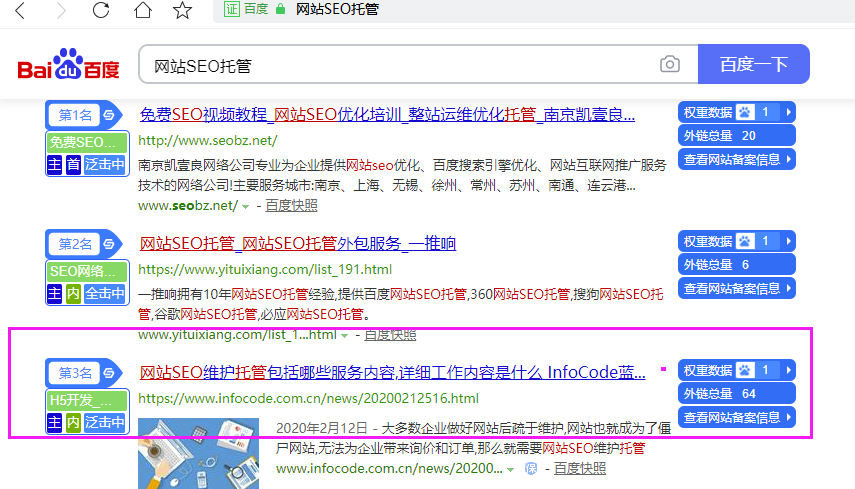Screen dimensions: 855x489
Task: Expand dropdown arrow after www.yituixiang.com/list_1...html
Action: pyautogui.click(x=345, y=336)
